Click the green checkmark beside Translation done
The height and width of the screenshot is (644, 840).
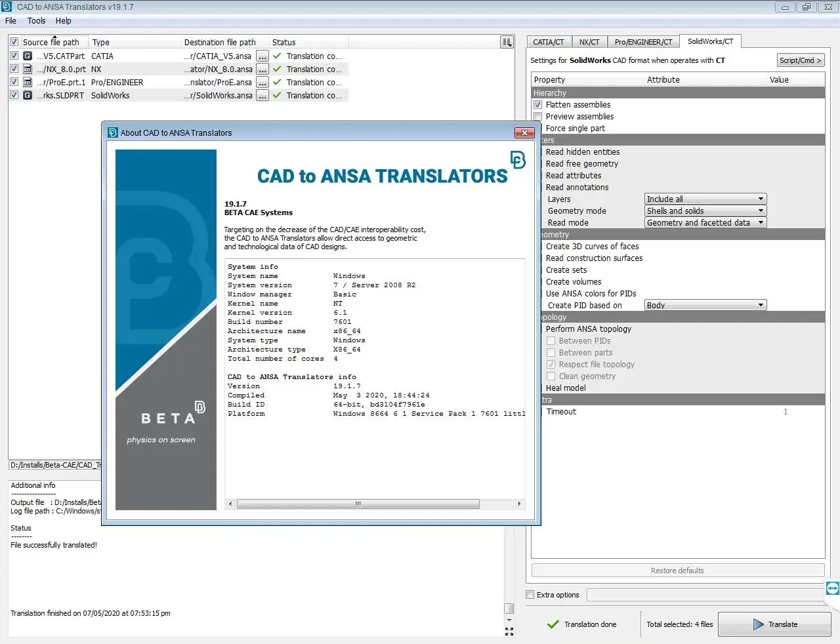(x=553, y=624)
